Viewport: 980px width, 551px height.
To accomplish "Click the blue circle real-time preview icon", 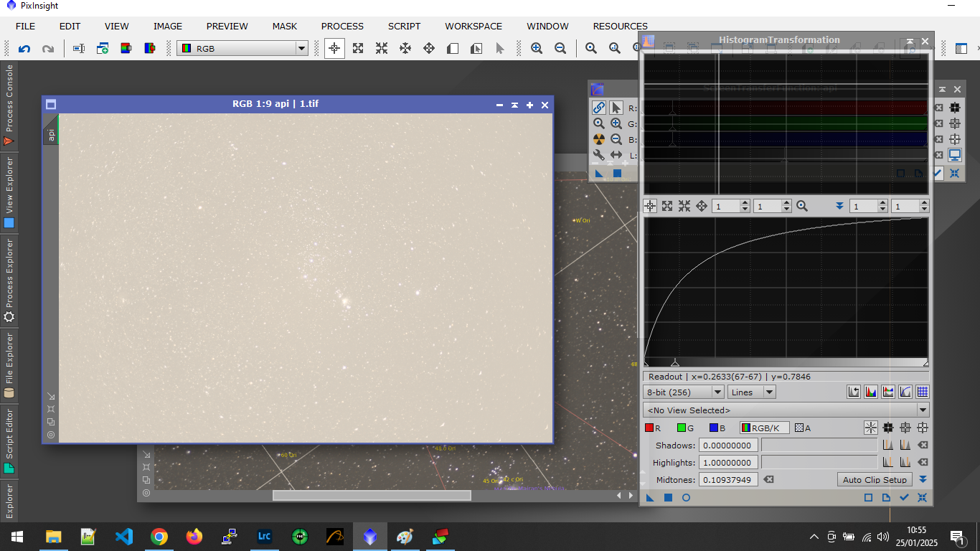I will point(686,497).
